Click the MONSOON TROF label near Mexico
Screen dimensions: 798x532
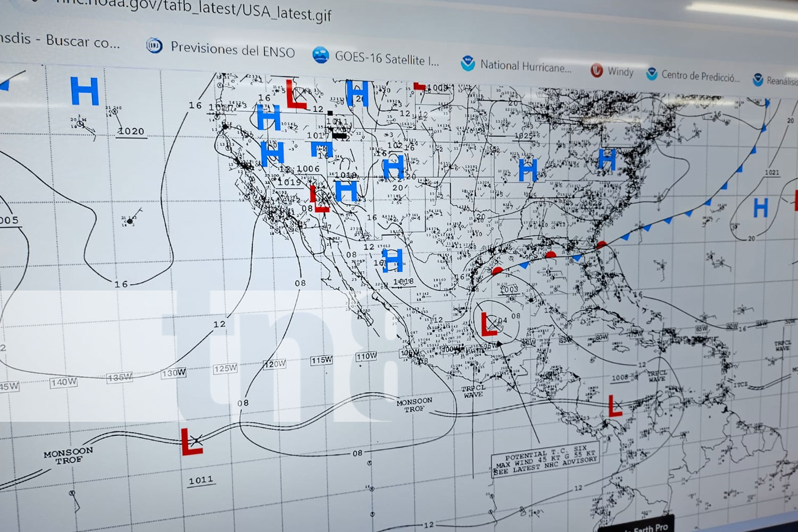pos(414,405)
